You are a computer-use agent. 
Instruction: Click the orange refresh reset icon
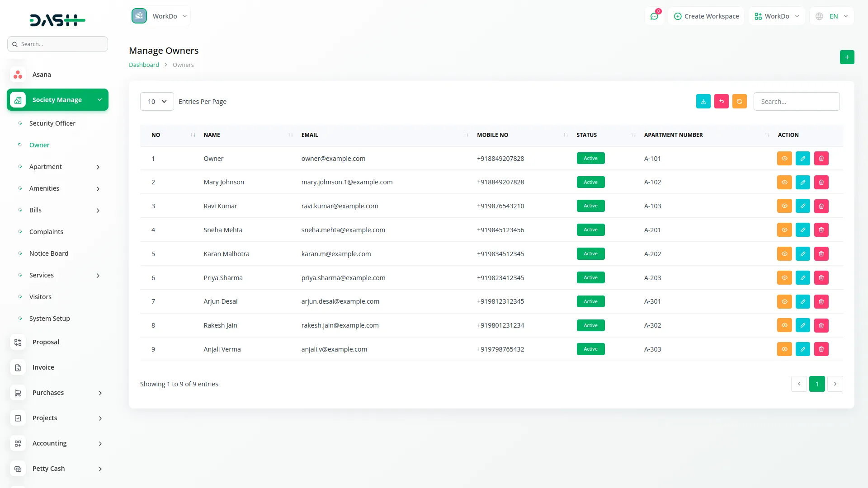coord(739,102)
